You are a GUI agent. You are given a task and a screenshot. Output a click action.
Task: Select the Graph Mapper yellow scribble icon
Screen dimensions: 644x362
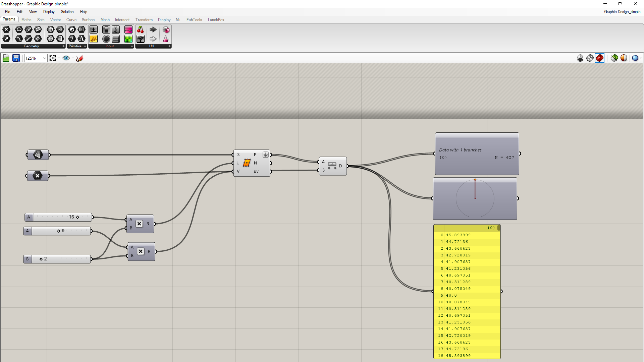[94, 39]
